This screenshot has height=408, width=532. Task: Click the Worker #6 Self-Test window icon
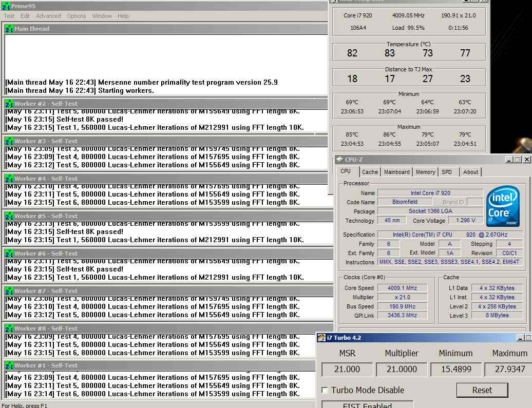[9, 254]
